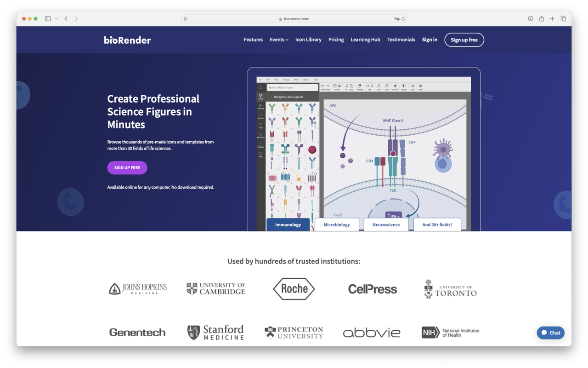Image resolution: width=588 pixels, height=368 pixels.
Task: Open the Safari share menu
Action: pos(542,19)
